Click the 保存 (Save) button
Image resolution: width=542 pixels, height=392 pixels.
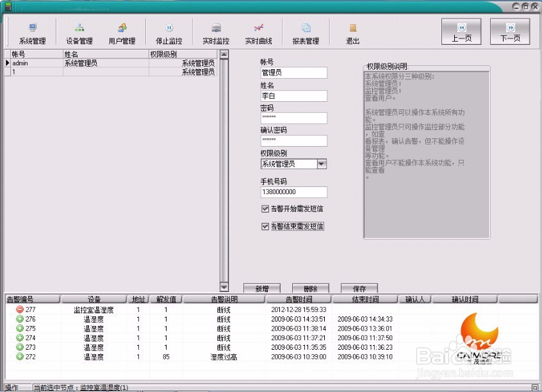(359, 289)
